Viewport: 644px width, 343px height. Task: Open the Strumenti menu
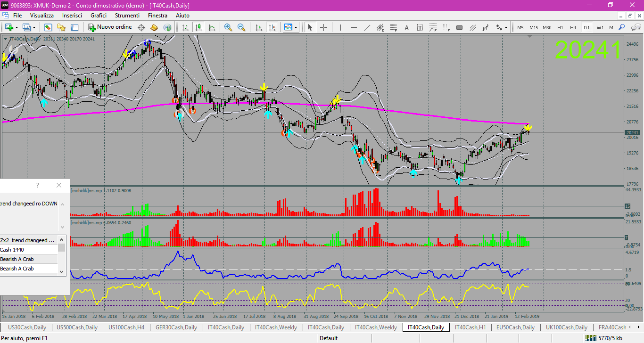pyautogui.click(x=127, y=16)
